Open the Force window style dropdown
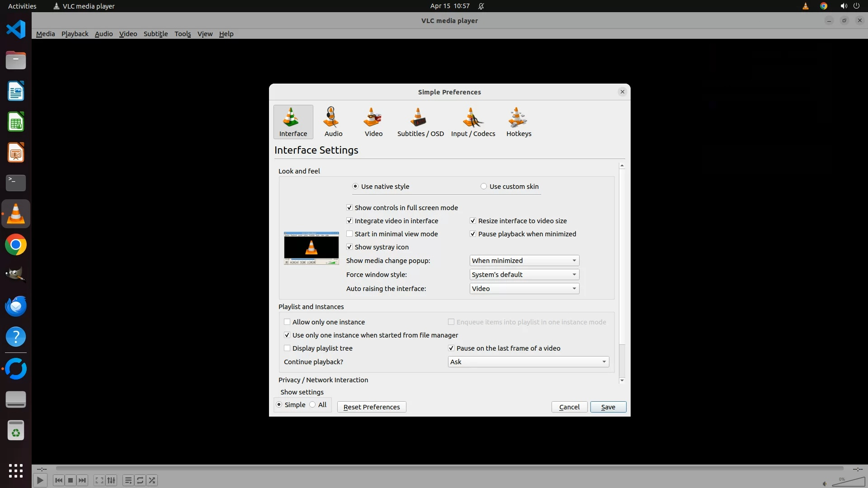This screenshot has width=868, height=488. (x=524, y=275)
